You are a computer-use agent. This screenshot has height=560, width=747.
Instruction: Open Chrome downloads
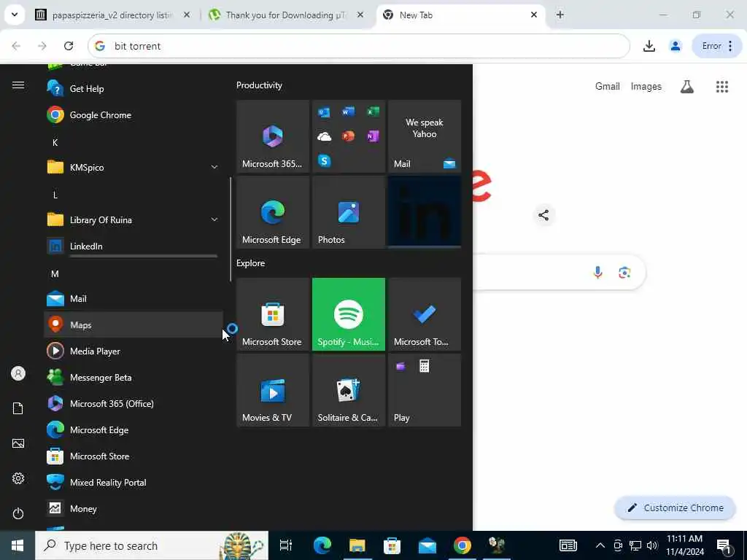pyautogui.click(x=649, y=46)
